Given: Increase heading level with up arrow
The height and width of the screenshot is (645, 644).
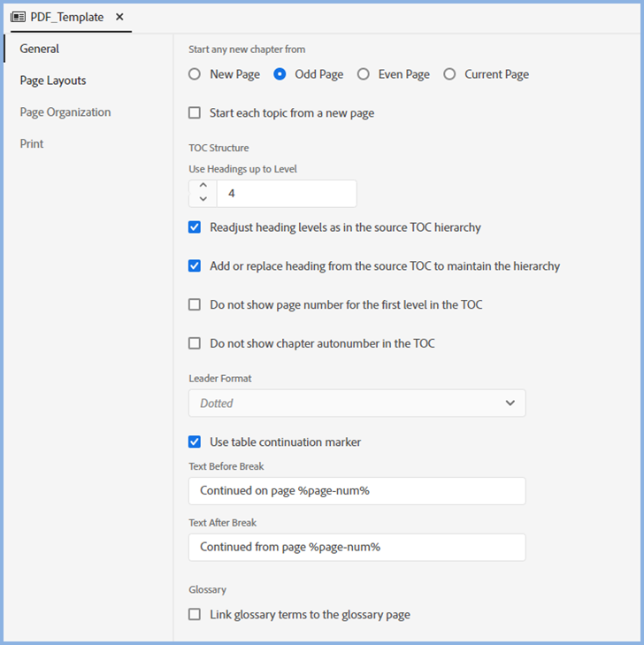Looking at the screenshot, I should click(203, 187).
